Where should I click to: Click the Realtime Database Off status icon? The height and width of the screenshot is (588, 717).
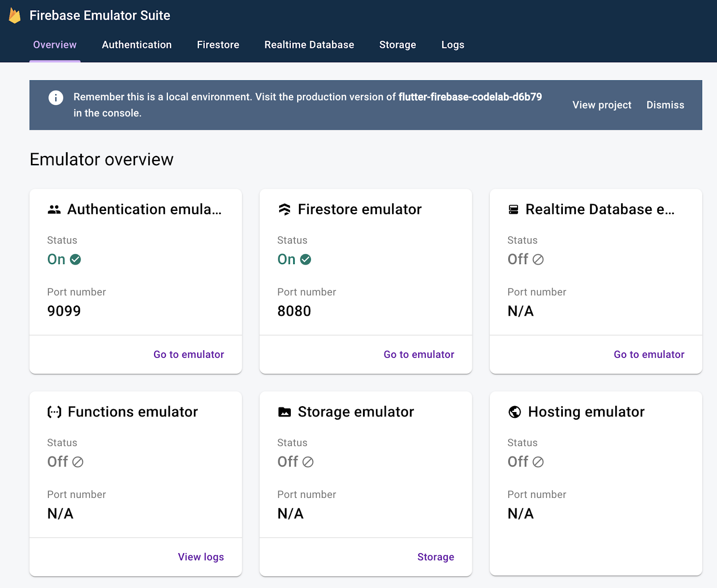pyautogui.click(x=538, y=260)
